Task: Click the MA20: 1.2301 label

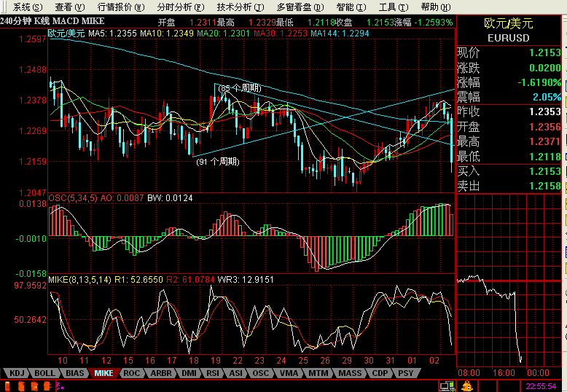Action: point(224,34)
